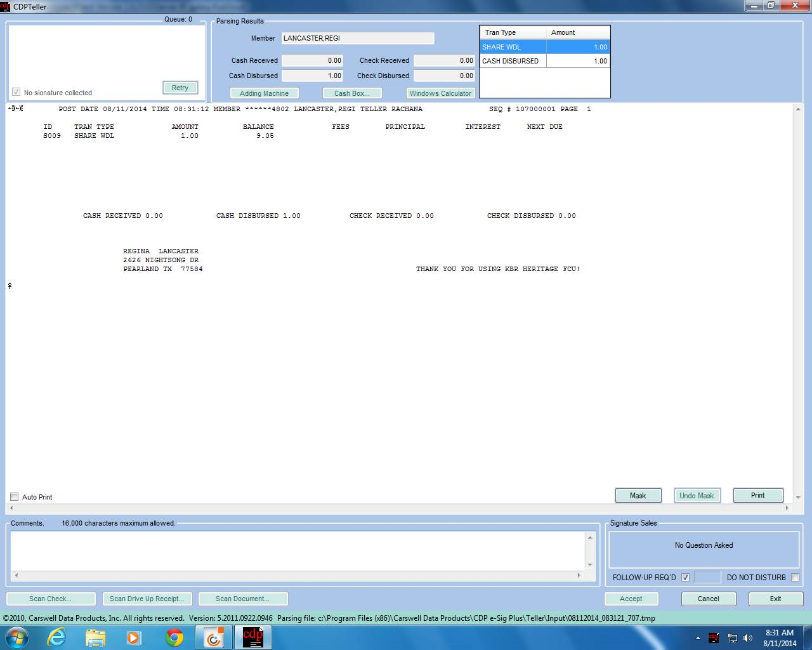Click the Scan Drive Up Receipt button
Image resolution: width=812 pixels, height=650 pixels.
[x=147, y=599]
